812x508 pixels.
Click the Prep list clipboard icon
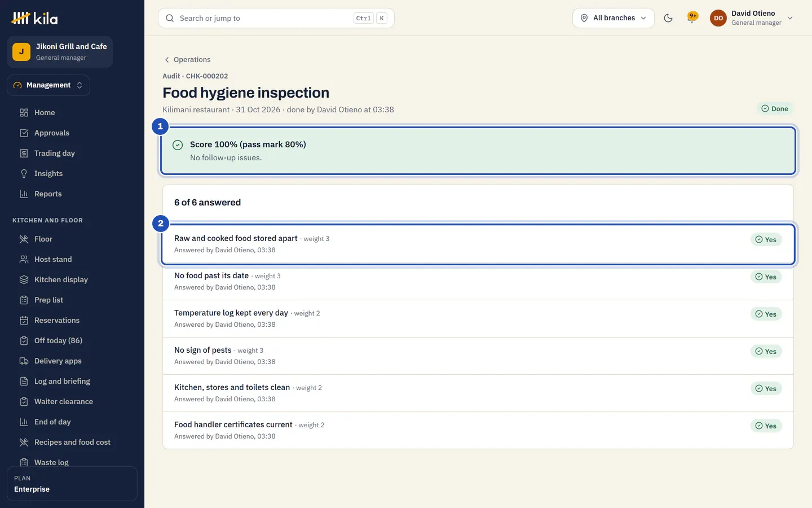click(x=24, y=300)
